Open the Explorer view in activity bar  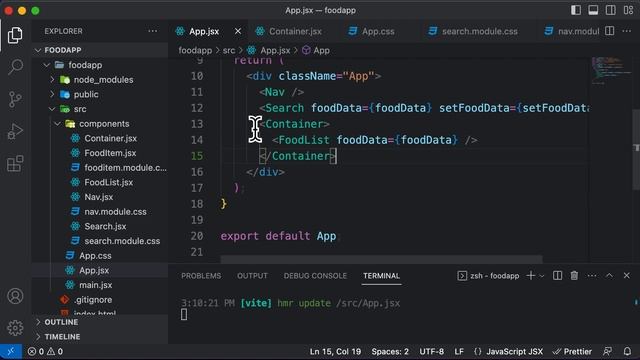pos(15,35)
